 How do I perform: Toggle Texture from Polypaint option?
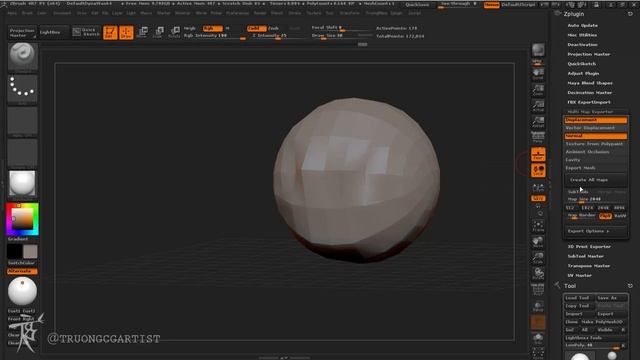point(596,144)
